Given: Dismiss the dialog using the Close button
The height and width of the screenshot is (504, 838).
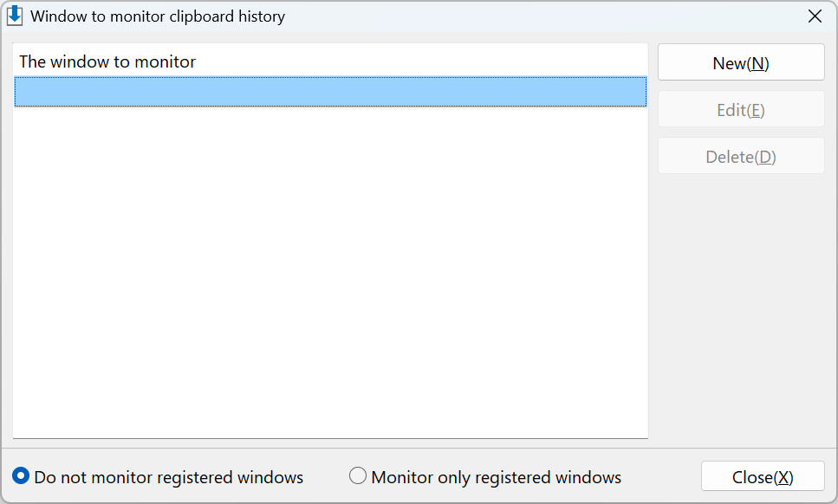Looking at the screenshot, I should pyautogui.click(x=763, y=476).
